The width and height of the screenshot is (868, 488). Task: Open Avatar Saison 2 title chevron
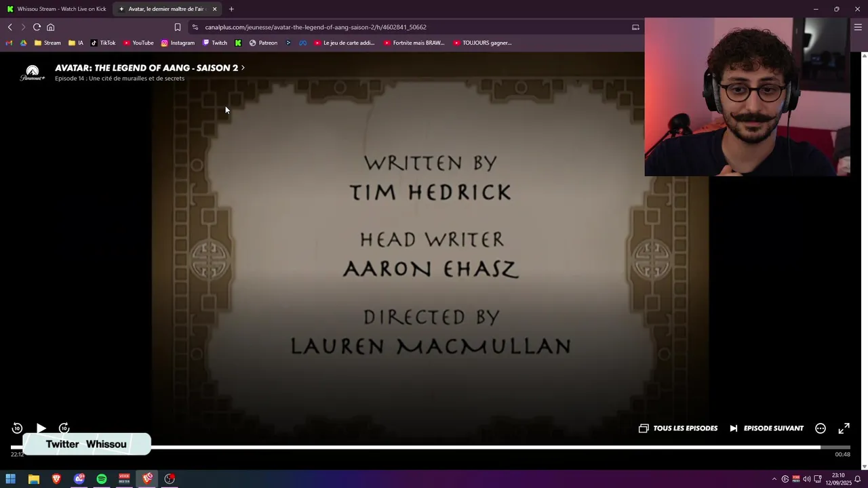pos(243,68)
